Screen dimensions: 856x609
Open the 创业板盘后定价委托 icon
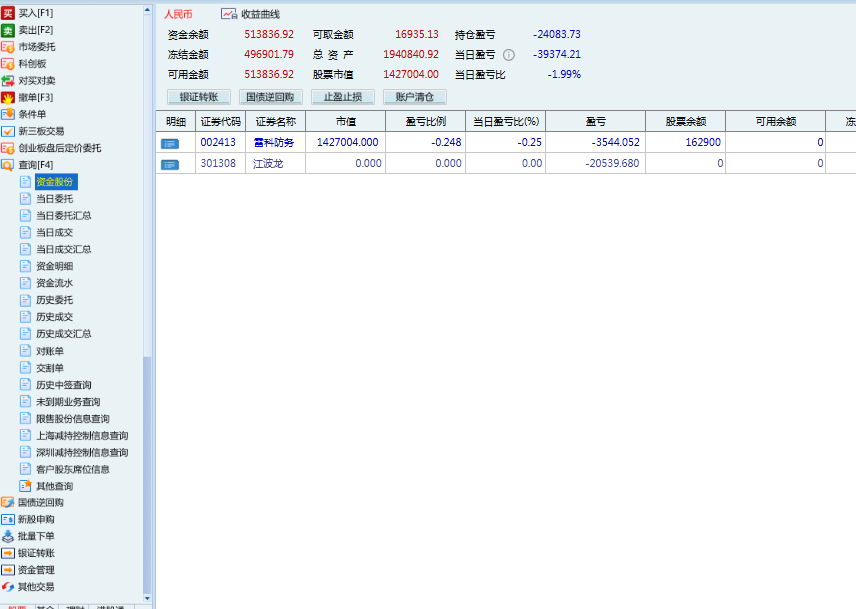pyautogui.click(x=8, y=148)
